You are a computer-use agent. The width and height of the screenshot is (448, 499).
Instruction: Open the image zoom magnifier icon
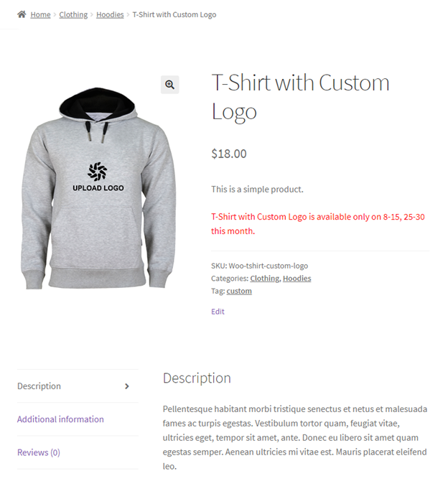pyautogui.click(x=169, y=85)
